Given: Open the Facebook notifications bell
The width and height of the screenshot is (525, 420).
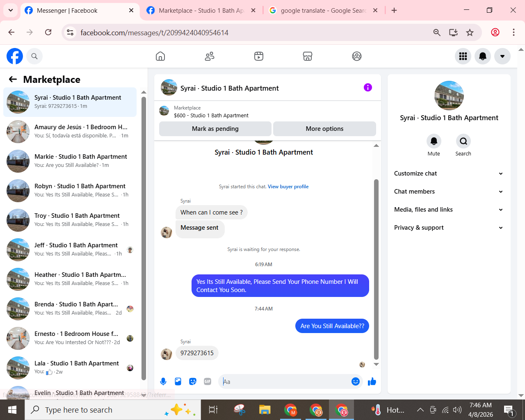Looking at the screenshot, I should (x=483, y=56).
